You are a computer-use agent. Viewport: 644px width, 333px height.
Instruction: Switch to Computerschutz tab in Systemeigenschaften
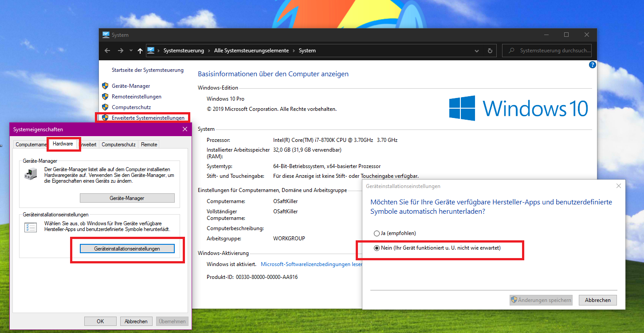point(118,145)
